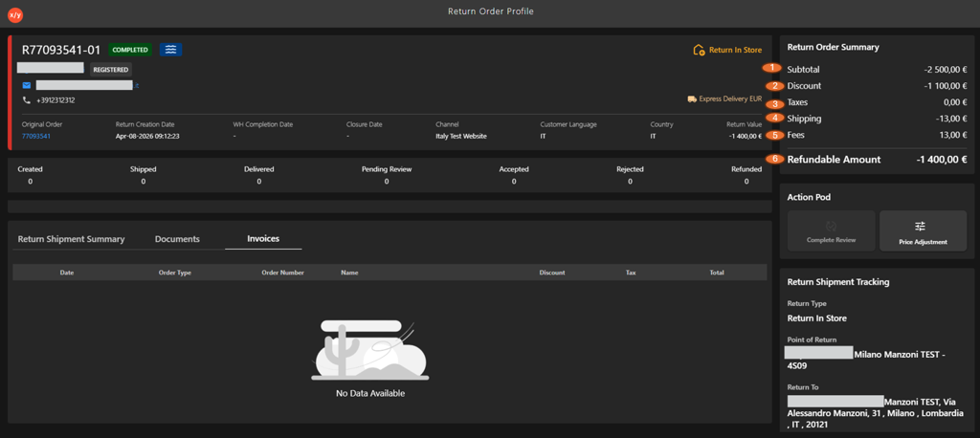Click Discount amount -1 100,00 €
980x438 pixels.
(x=946, y=86)
